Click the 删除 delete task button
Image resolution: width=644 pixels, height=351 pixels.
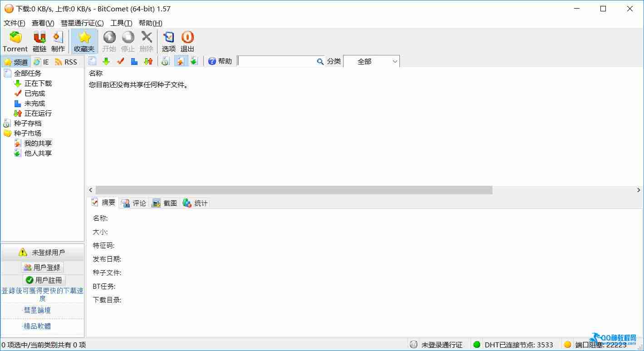click(x=147, y=41)
